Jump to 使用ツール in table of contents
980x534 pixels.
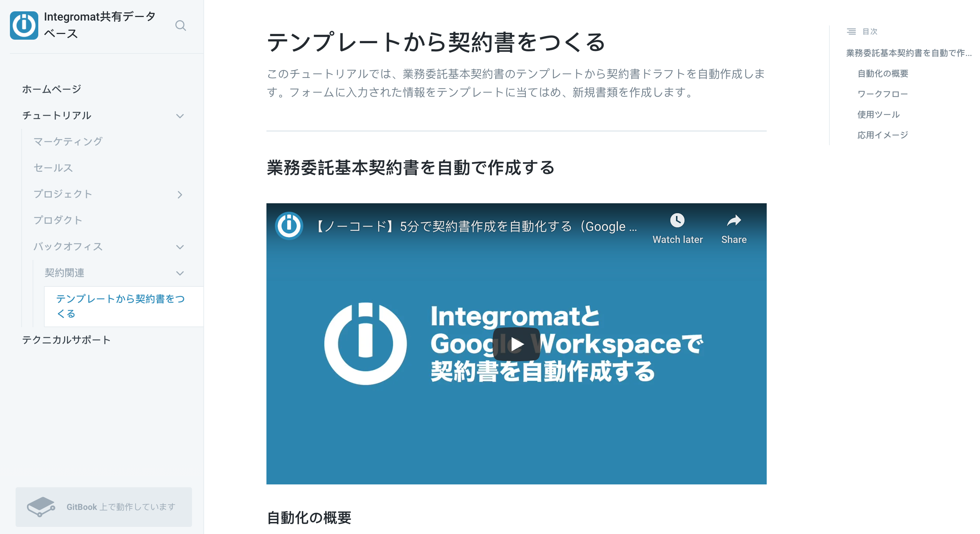coord(878,114)
